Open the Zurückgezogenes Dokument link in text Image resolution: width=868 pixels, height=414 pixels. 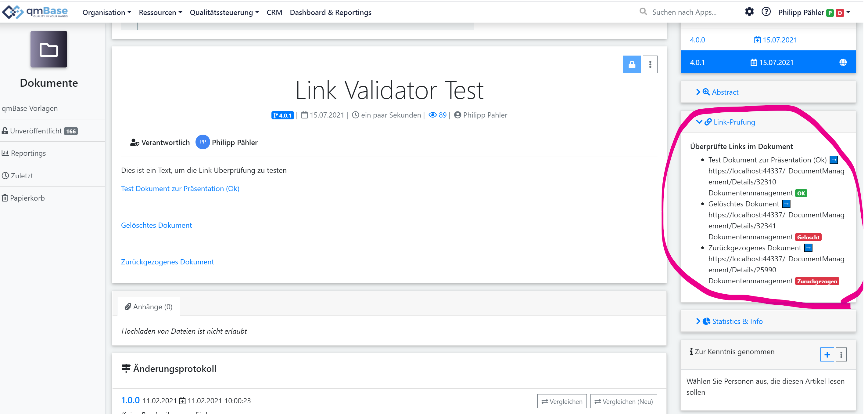click(167, 262)
